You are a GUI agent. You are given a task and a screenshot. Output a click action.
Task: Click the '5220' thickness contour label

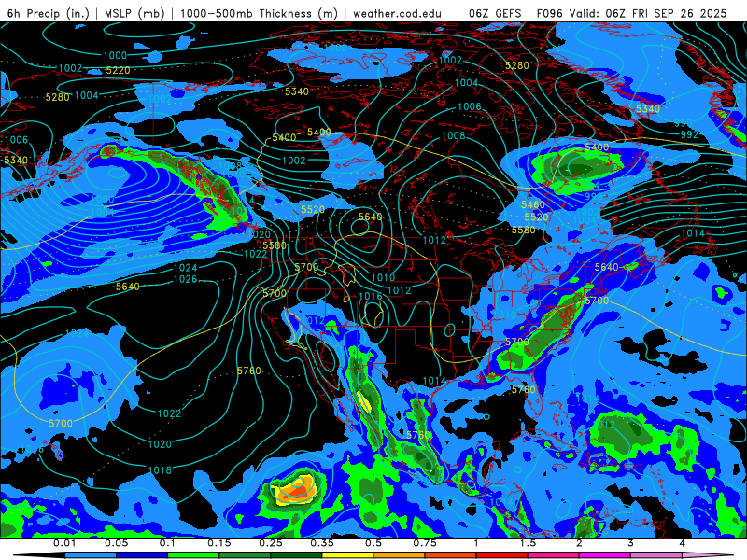click(118, 71)
